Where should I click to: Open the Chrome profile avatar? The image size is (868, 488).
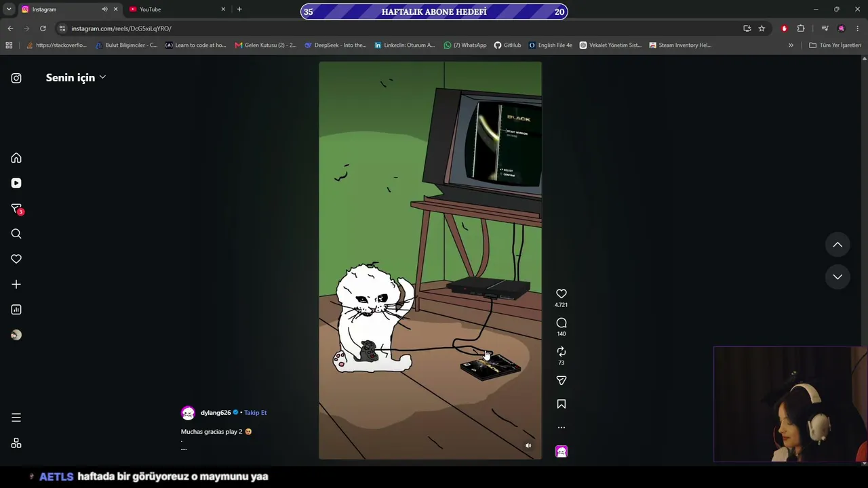pos(842,28)
